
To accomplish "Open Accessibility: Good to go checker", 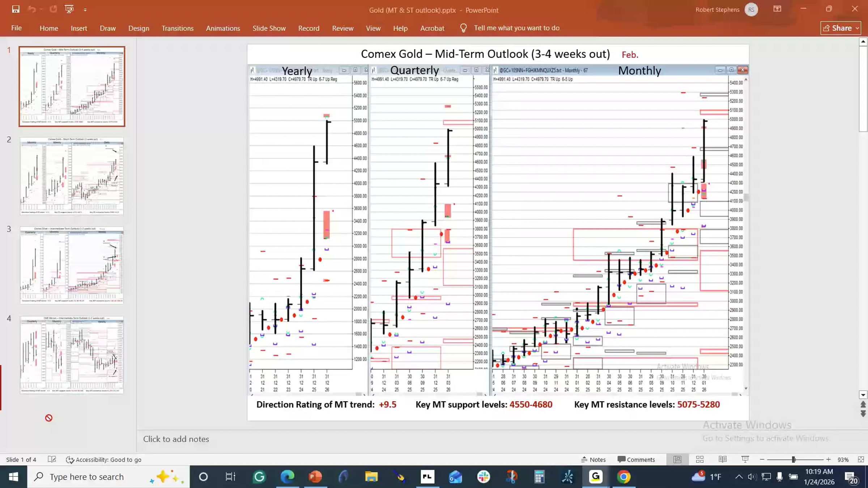I will pyautogui.click(x=103, y=459).
